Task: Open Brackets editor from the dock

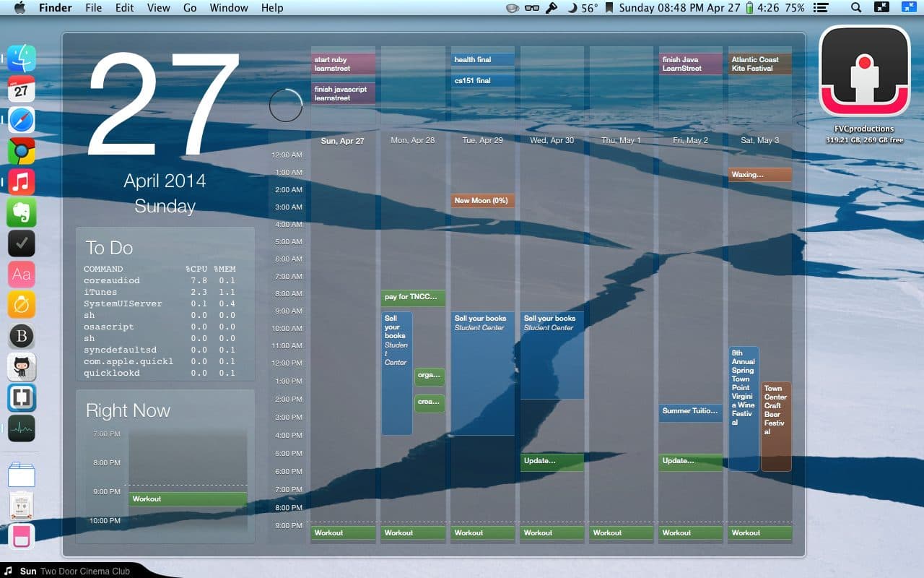Action: 22,398
